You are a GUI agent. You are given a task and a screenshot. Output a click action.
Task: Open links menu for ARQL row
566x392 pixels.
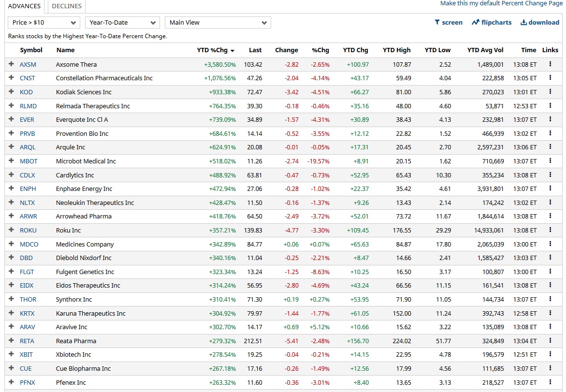550,146
